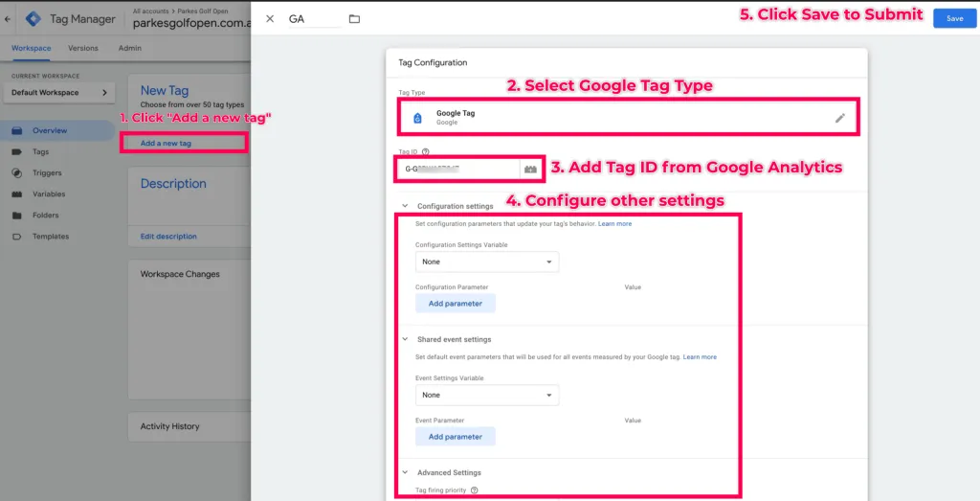Click the Folders sidebar icon

pos(17,216)
